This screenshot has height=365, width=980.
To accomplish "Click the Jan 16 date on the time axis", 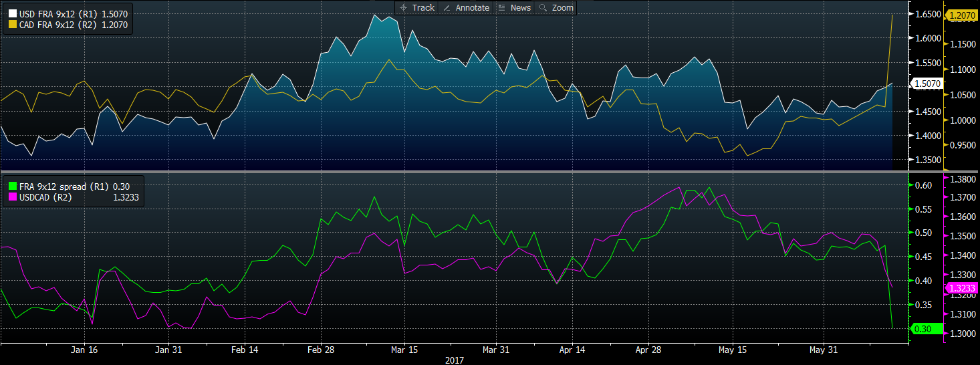I will (x=84, y=350).
